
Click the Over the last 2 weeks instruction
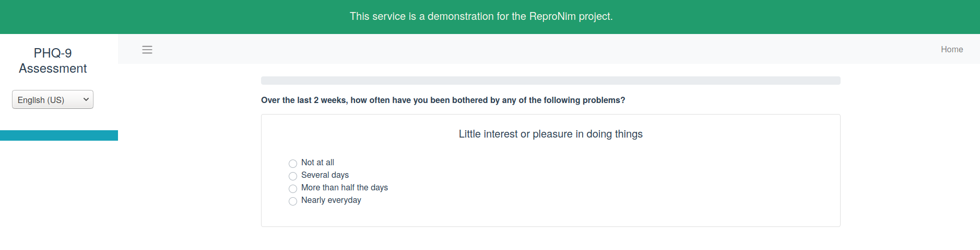click(443, 100)
